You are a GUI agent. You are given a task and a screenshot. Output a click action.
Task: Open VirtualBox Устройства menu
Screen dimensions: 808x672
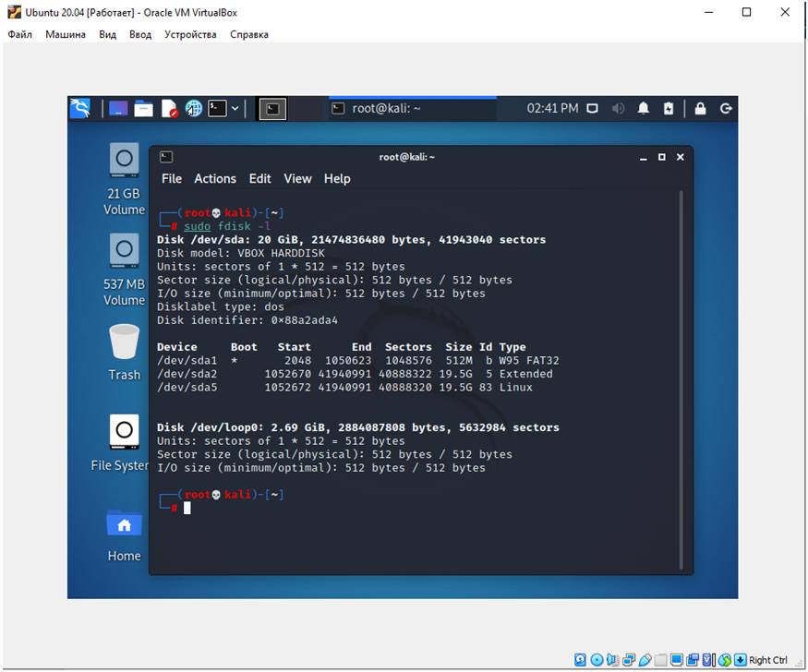[x=190, y=34]
